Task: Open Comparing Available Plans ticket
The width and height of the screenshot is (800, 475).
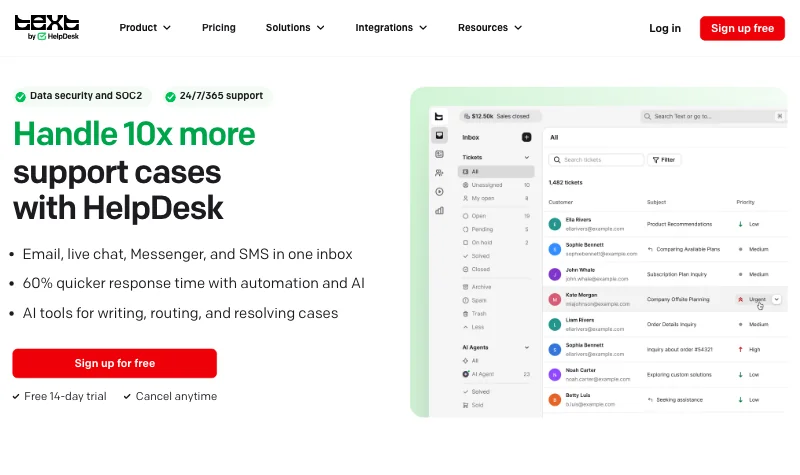Action: click(x=688, y=249)
